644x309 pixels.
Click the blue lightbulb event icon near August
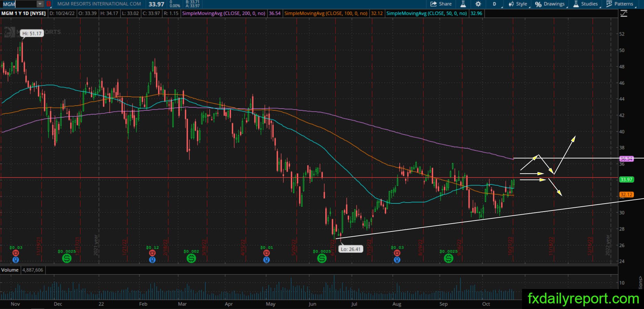click(397, 260)
